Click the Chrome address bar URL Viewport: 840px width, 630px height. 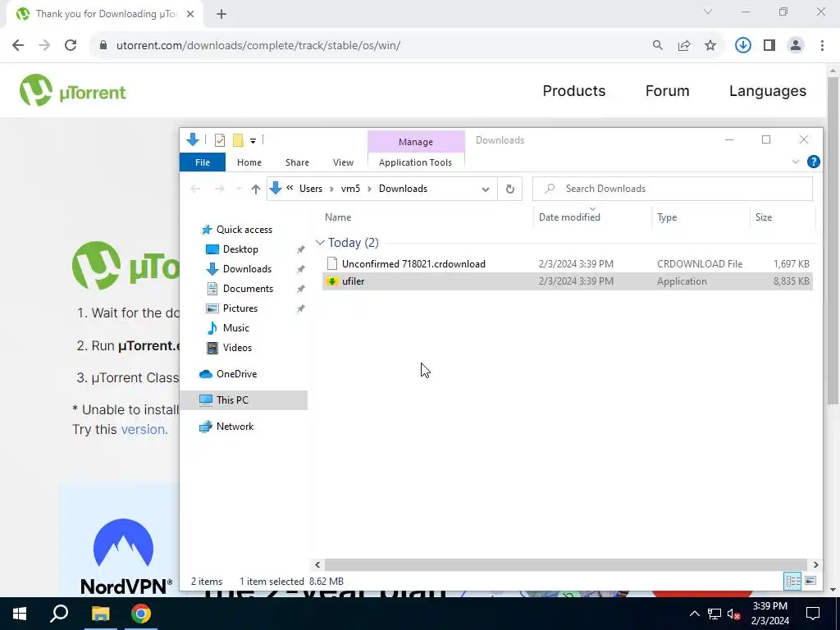(258, 46)
